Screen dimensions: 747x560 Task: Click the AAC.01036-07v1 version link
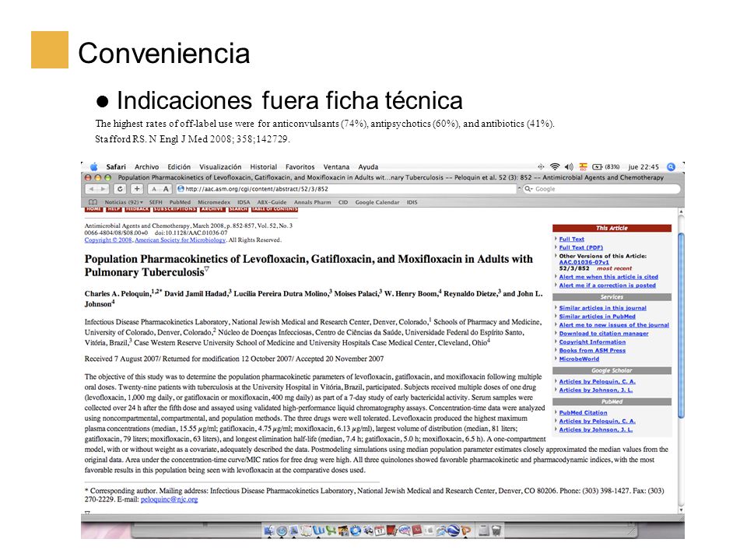tap(584, 262)
